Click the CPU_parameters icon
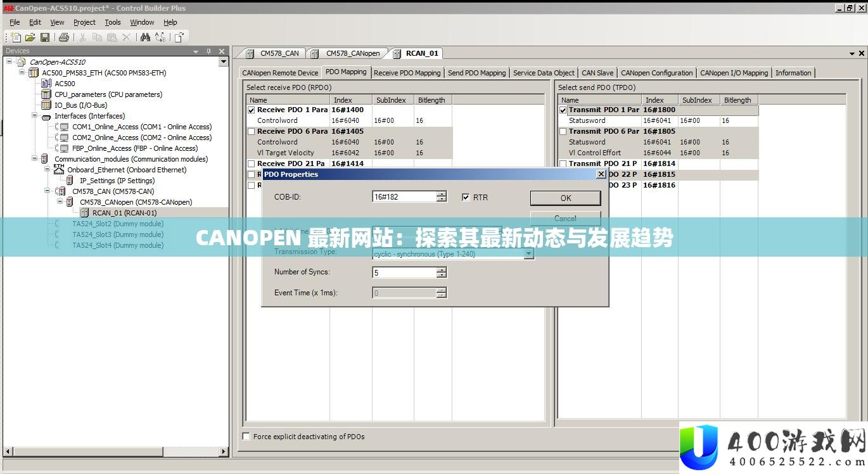This screenshot has height=474, width=868. click(46, 94)
